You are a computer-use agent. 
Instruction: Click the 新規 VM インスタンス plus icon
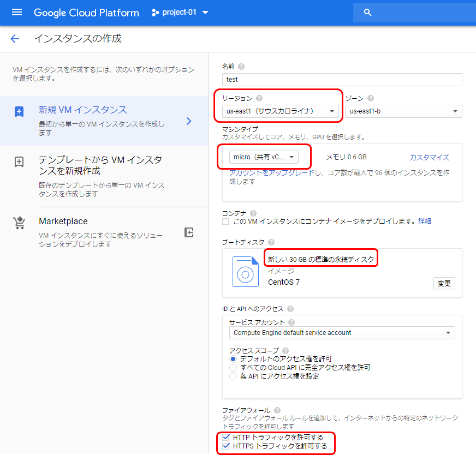(19, 111)
